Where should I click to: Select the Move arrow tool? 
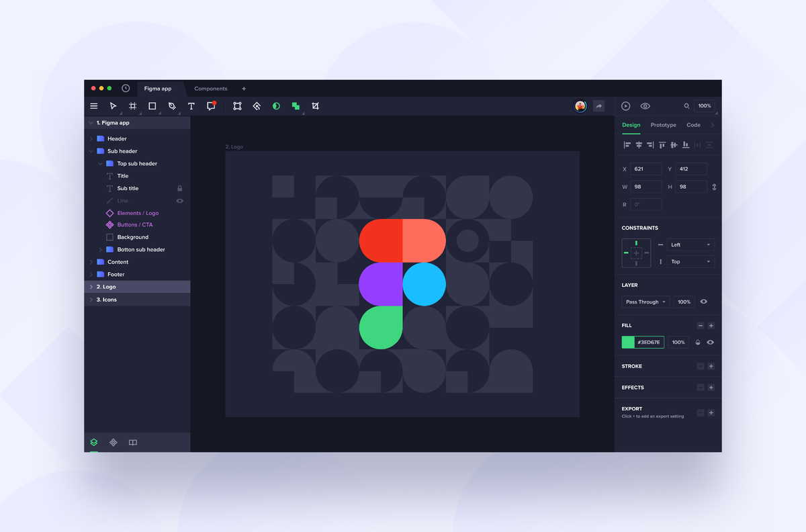tap(114, 106)
